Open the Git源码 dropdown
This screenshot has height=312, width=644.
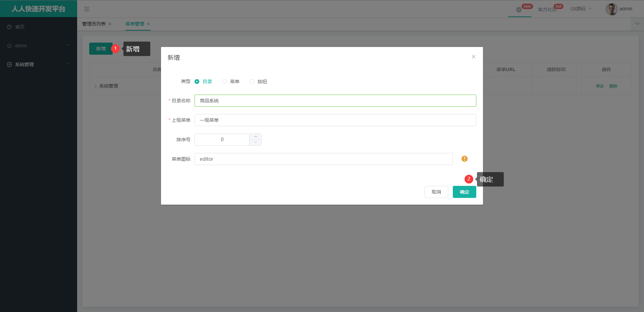581,9
